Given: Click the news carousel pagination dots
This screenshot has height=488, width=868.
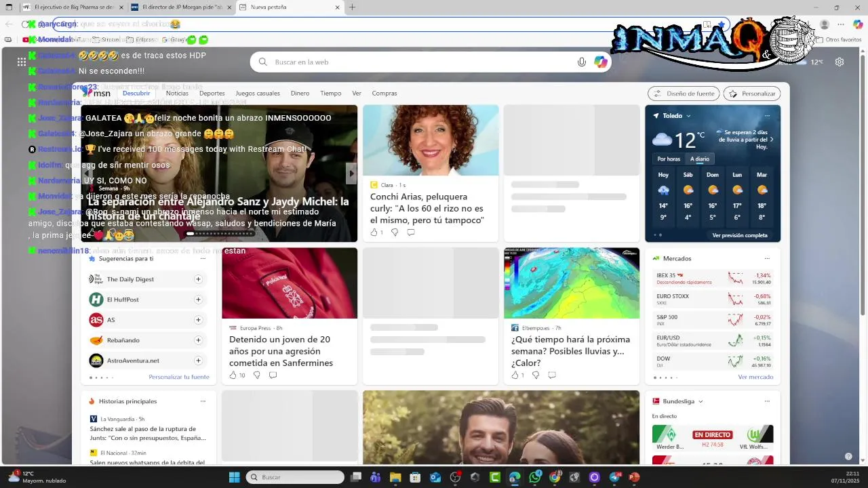Looking at the screenshot, I should 219,234.
